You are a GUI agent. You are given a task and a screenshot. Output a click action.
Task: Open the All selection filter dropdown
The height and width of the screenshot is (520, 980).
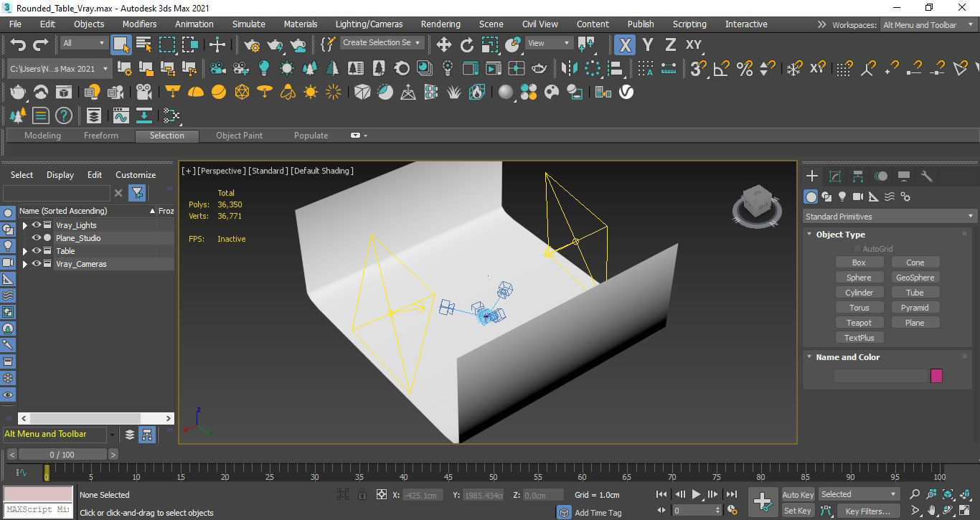[x=84, y=43]
